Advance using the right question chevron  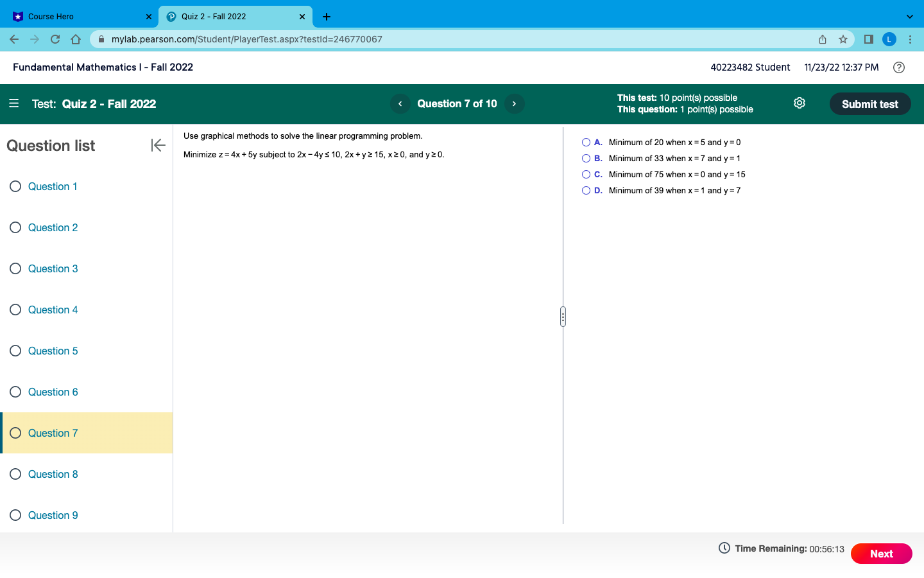[x=514, y=103]
